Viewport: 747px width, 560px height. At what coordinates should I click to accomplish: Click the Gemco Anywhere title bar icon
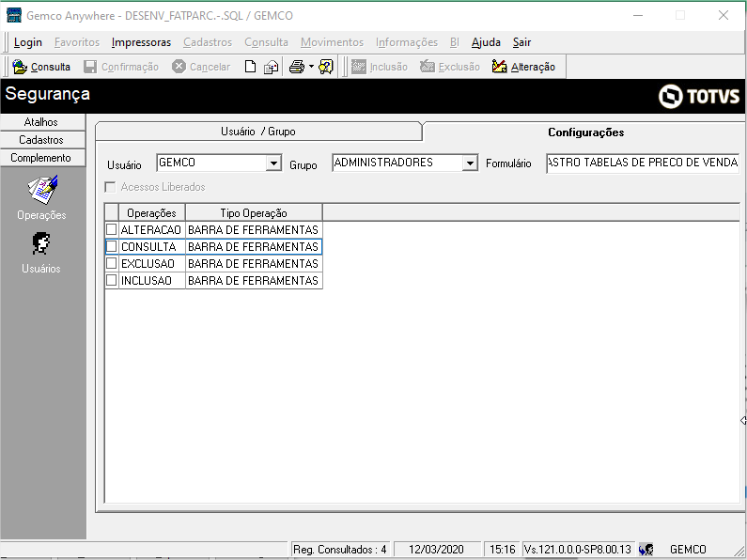click(14, 15)
